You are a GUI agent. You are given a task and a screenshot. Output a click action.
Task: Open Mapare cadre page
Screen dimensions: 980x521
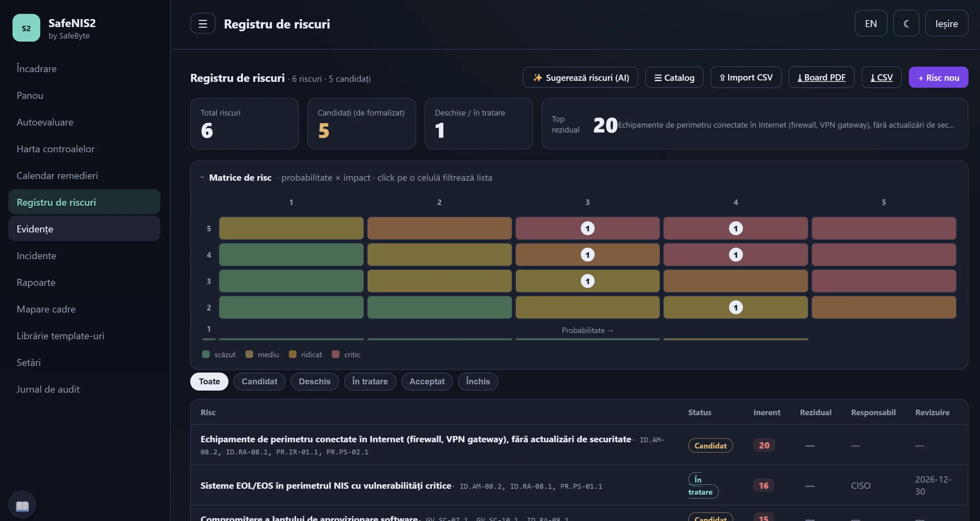click(x=84, y=309)
